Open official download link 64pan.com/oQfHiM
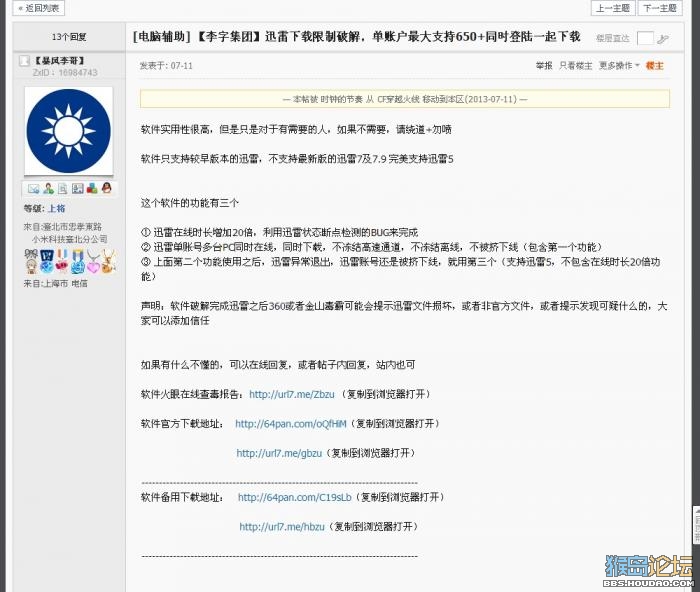The width and height of the screenshot is (700, 592). [291, 424]
